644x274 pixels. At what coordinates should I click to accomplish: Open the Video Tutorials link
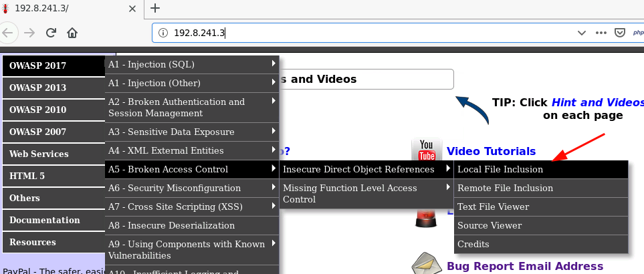click(x=492, y=151)
